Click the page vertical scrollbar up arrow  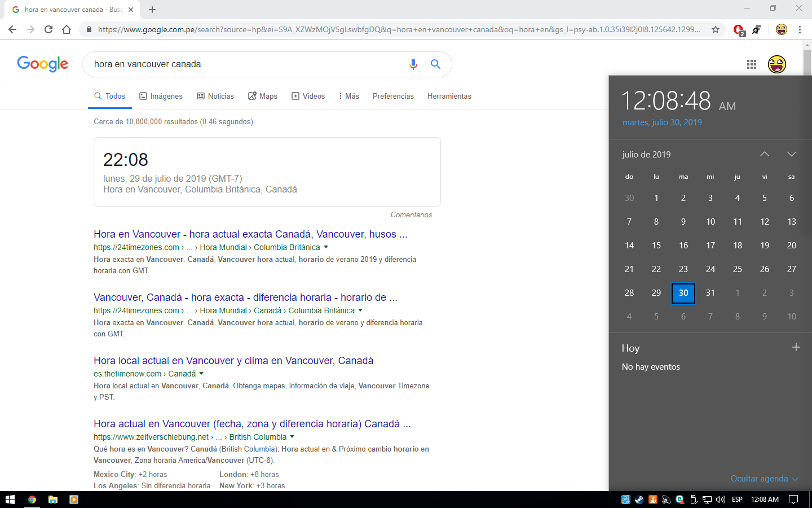(x=807, y=45)
